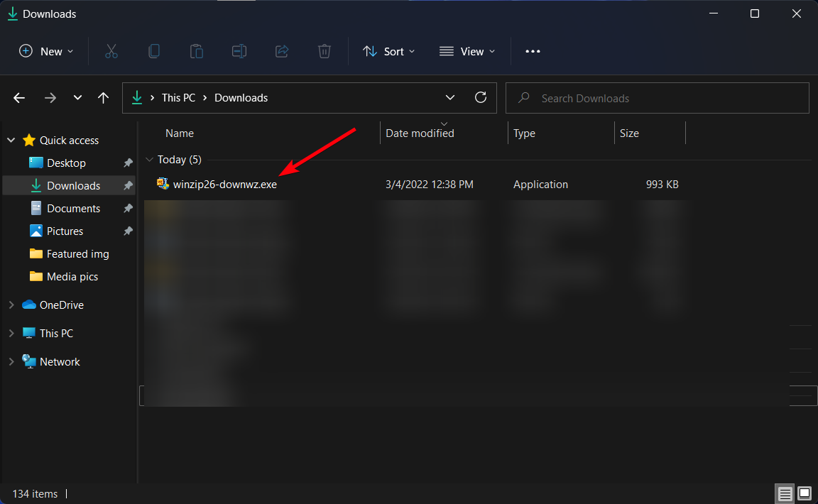Click the Share icon in toolbar
The height and width of the screenshot is (504, 818).
click(x=282, y=51)
